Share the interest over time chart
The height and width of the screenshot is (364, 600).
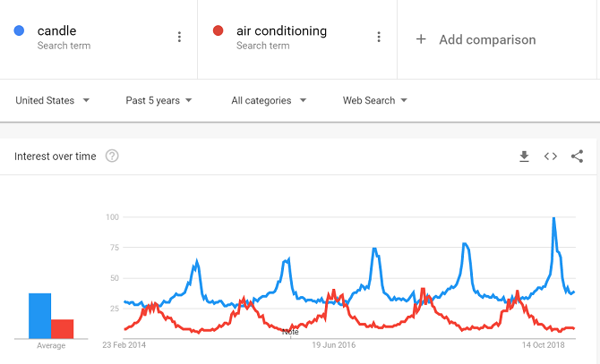coord(577,157)
